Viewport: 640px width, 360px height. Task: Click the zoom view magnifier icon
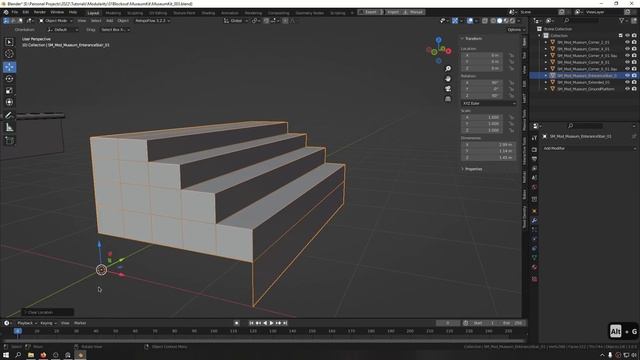click(x=448, y=69)
